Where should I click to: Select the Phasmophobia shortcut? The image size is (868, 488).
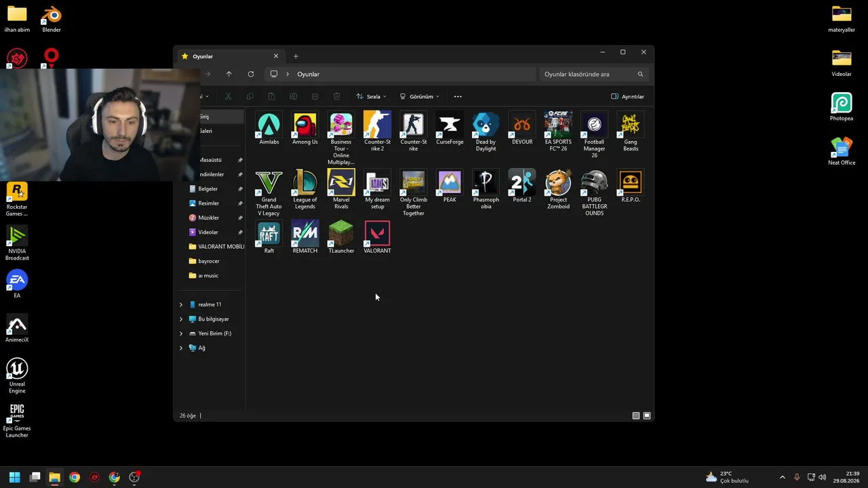coord(486,189)
